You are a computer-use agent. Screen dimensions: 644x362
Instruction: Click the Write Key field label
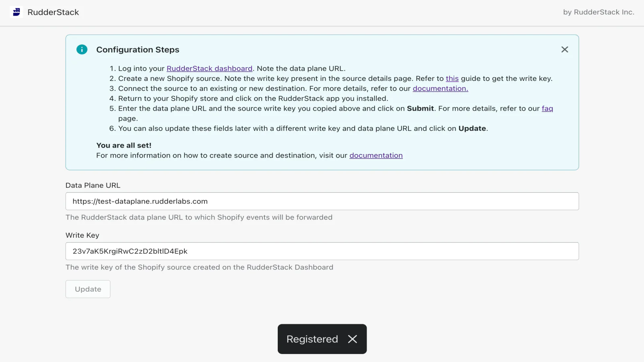click(x=82, y=235)
